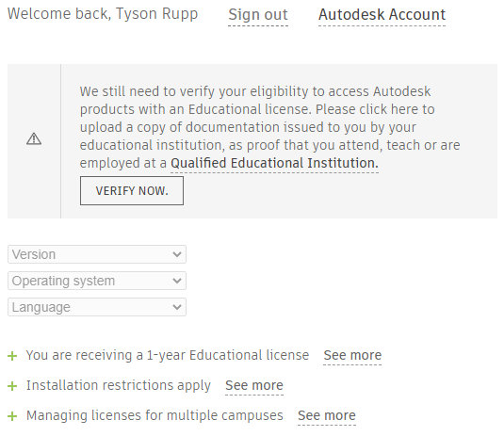Click the gray verification notice banner background
The width and height of the screenshot is (504, 436).
point(252,141)
